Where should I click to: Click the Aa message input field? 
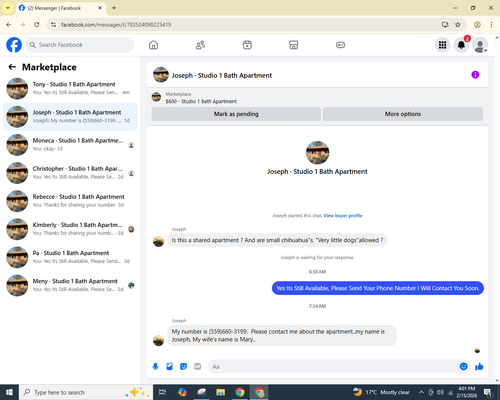[x=333, y=367]
